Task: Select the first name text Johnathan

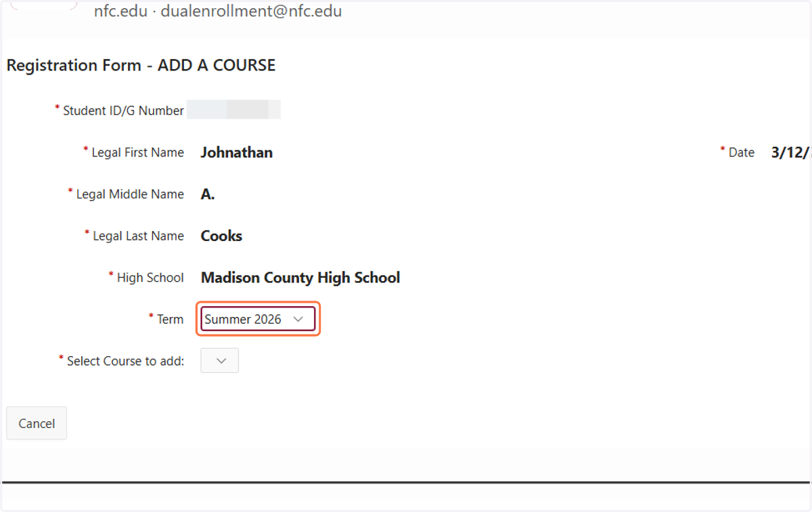Action: pos(237,152)
